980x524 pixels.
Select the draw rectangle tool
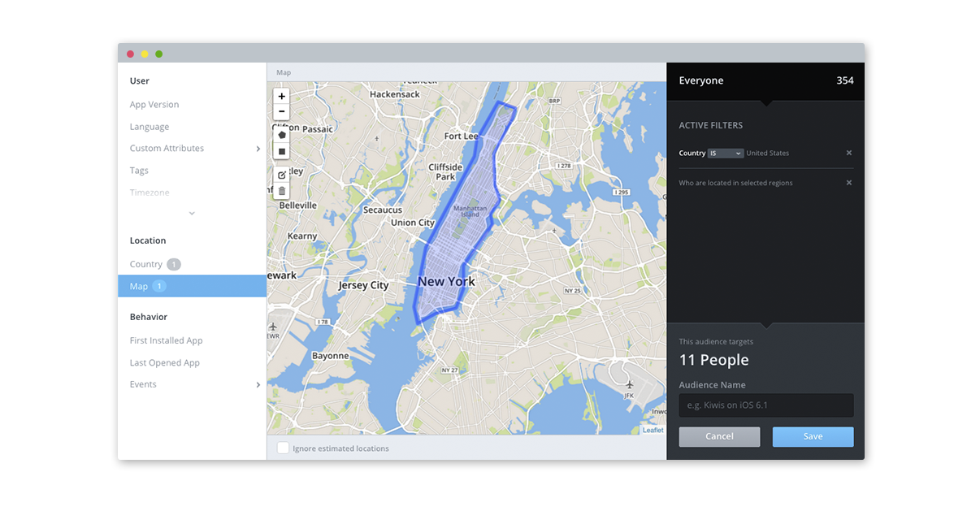coord(282,151)
